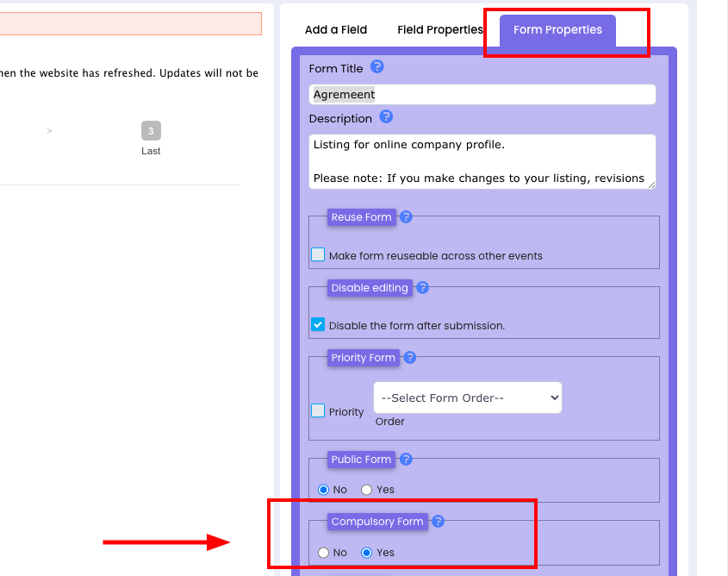Viewport: 728px width, 576px height.
Task: Select the Form Properties tab
Action: tap(557, 29)
